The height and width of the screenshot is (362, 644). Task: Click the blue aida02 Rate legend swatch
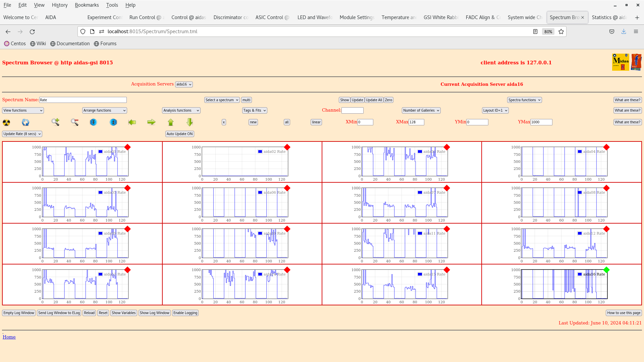coord(260,152)
